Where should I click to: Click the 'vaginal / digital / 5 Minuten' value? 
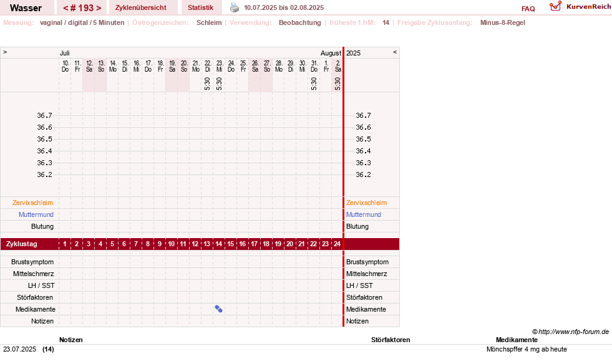point(82,22)
